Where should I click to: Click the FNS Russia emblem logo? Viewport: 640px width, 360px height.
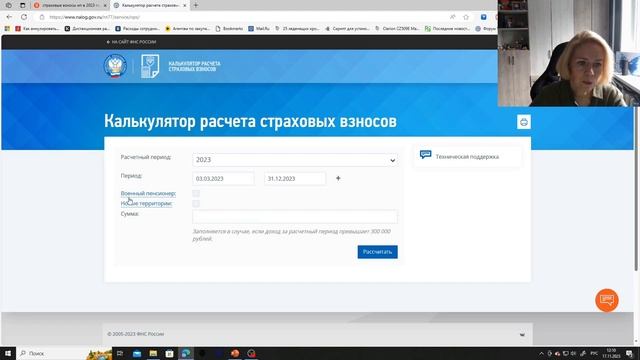tap(115, 66)
